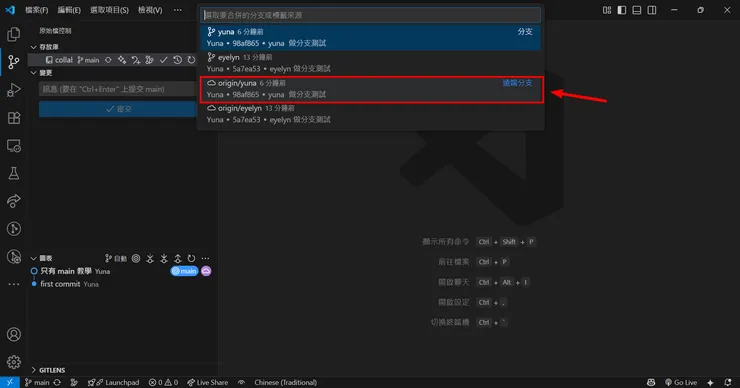The width and height of the screenshot is (740, 388).
Task: Click the errors and warnings count in status bar
Action: 163,382
